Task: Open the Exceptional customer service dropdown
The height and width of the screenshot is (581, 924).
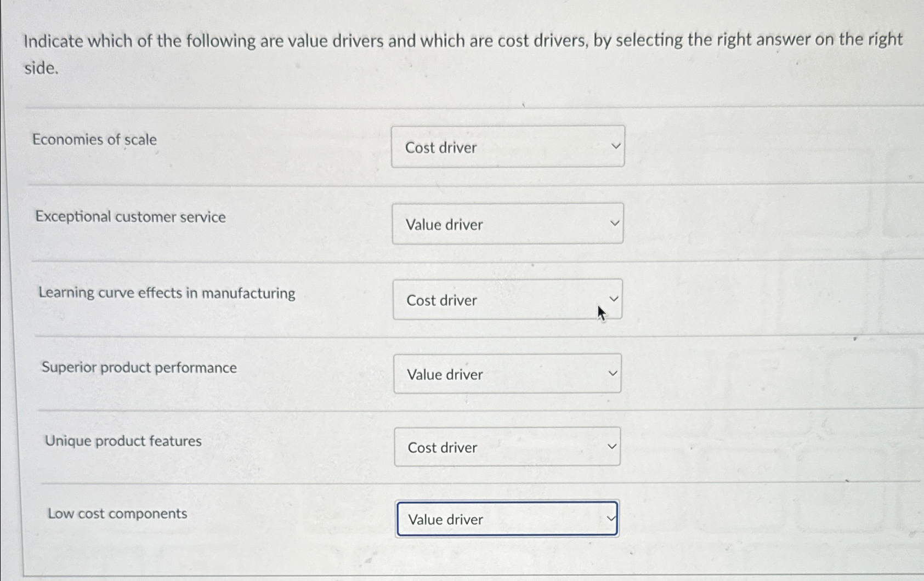Action: pyautogui.click(x=507, y=223)
